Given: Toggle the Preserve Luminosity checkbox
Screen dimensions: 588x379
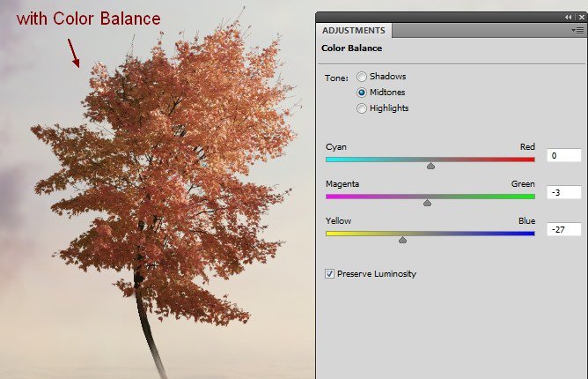Looking at the screenshot, I should point(330,274).
